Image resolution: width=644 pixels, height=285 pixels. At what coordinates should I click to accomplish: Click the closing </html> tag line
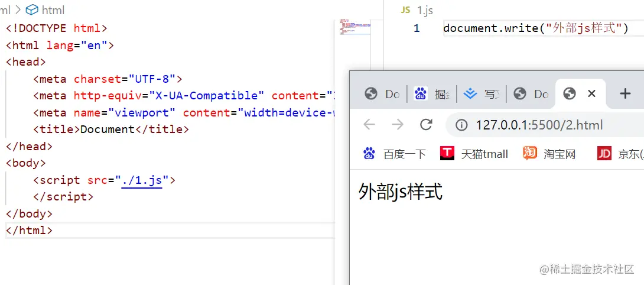[29, 230]
